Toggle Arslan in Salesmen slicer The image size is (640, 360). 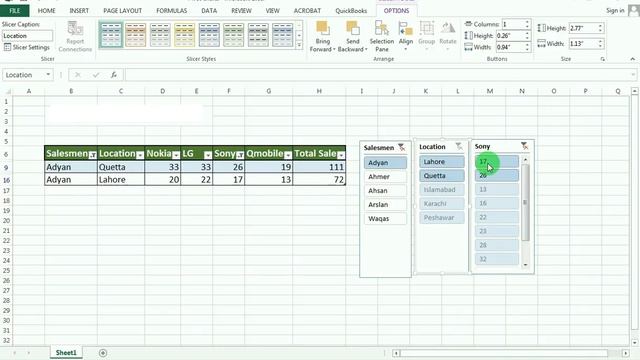pyautogui.click(x=385, y=204)
